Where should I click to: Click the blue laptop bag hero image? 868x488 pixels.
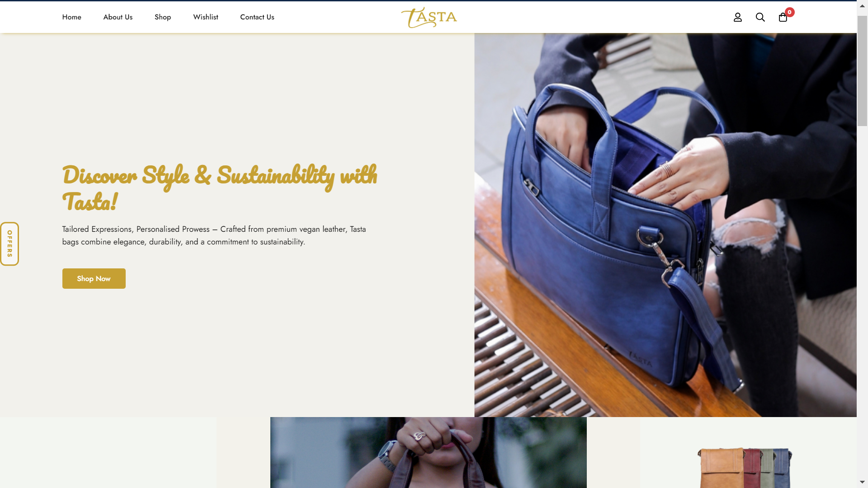click(665, 225)
